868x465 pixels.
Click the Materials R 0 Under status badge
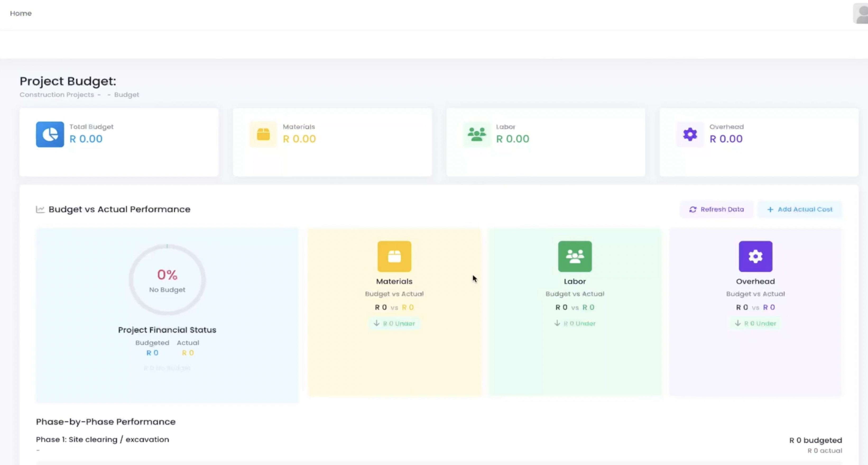coord(394,323)
